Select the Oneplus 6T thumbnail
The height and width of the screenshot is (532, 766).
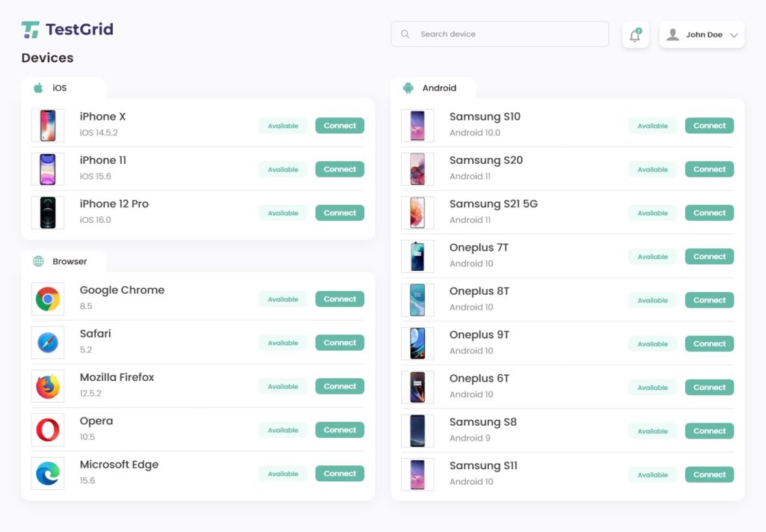click(417, 388)
